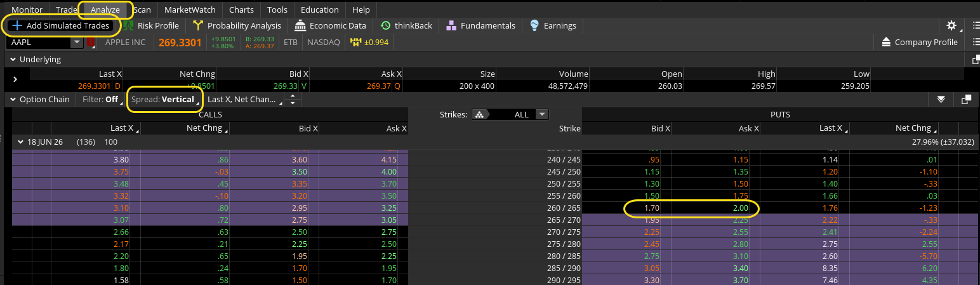Click the red alert icon beside AAPL symbol
The image size is (980, 285).
(91, 43)
